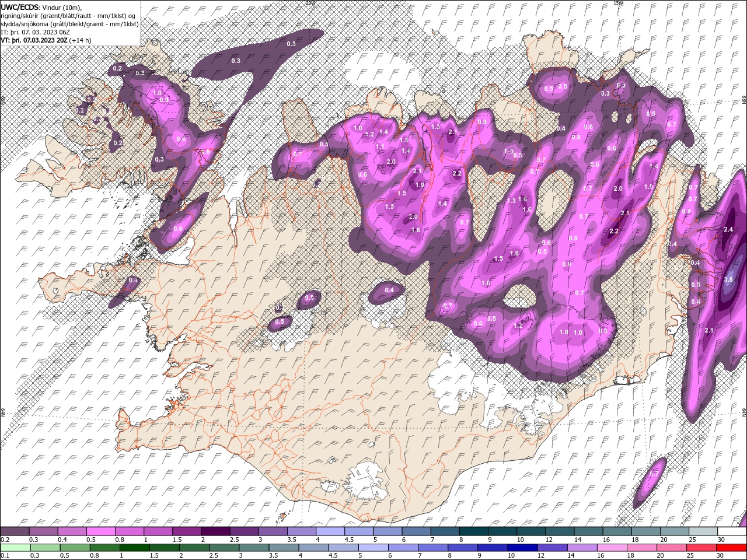Viewport: 747px width, 560px height.
Task: Click the 'VT: þri. 07.03.2023 20Z (+14 h)' line
Action: pyautogui.click(x=46, y=40)
